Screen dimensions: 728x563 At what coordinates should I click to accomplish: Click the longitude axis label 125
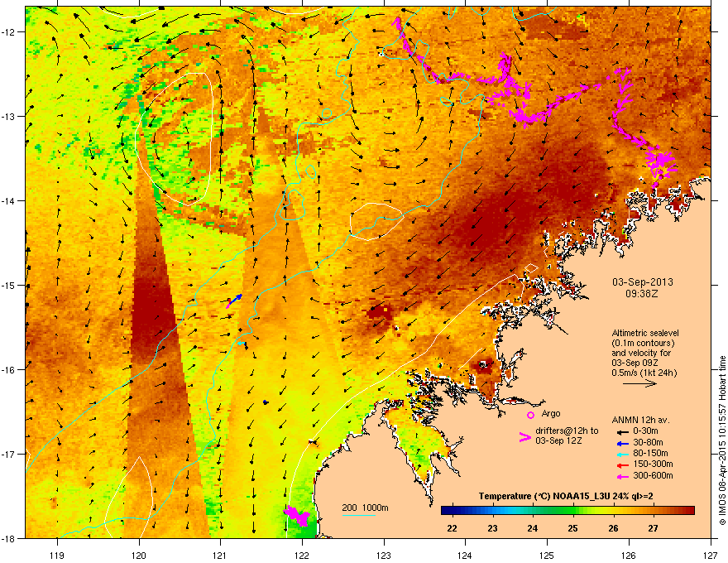[547, 555]
